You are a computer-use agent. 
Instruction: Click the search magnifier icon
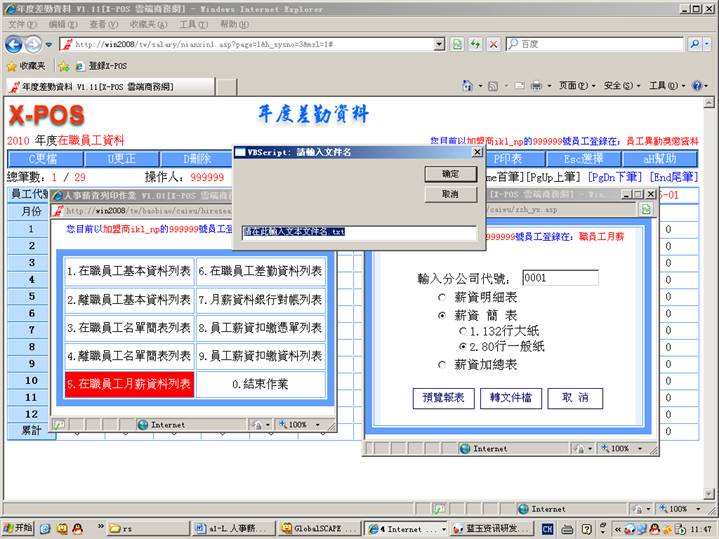click(694, 44)
